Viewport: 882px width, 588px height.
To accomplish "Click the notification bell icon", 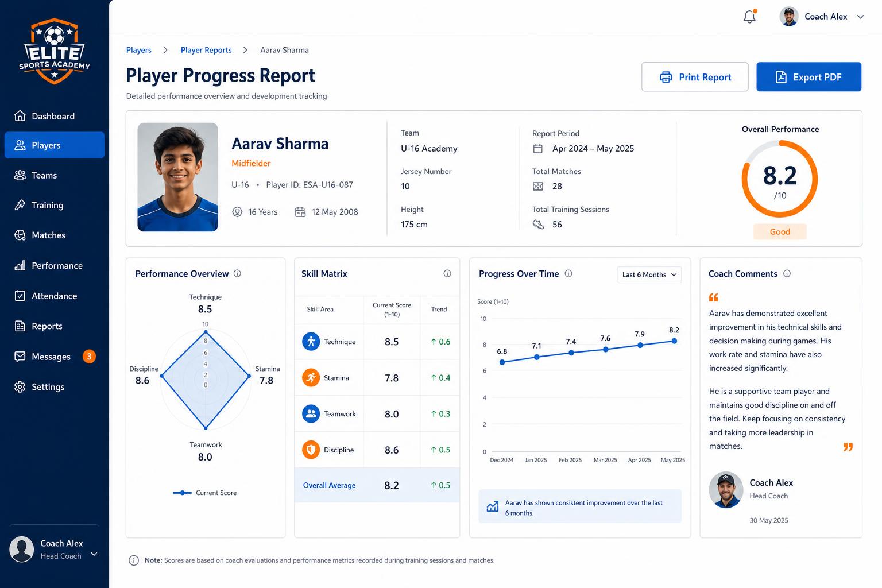I will [749, 17].
